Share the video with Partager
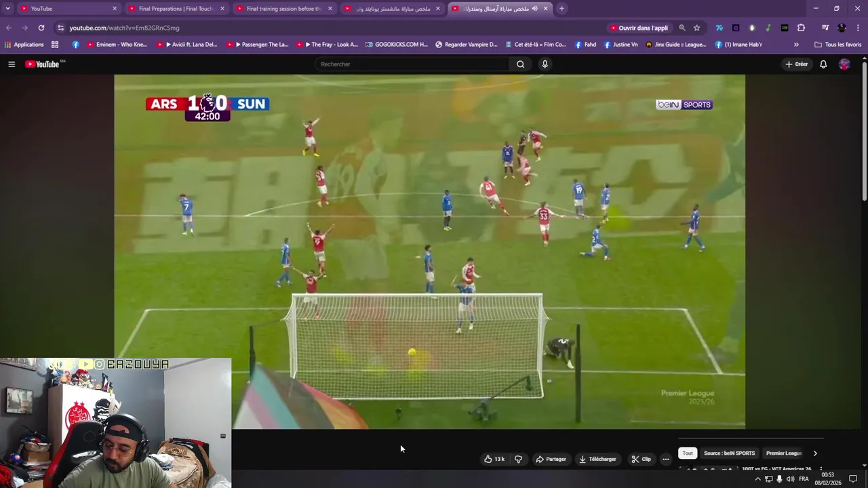Viewport: 868px width, 488px height. coord(551,459)
